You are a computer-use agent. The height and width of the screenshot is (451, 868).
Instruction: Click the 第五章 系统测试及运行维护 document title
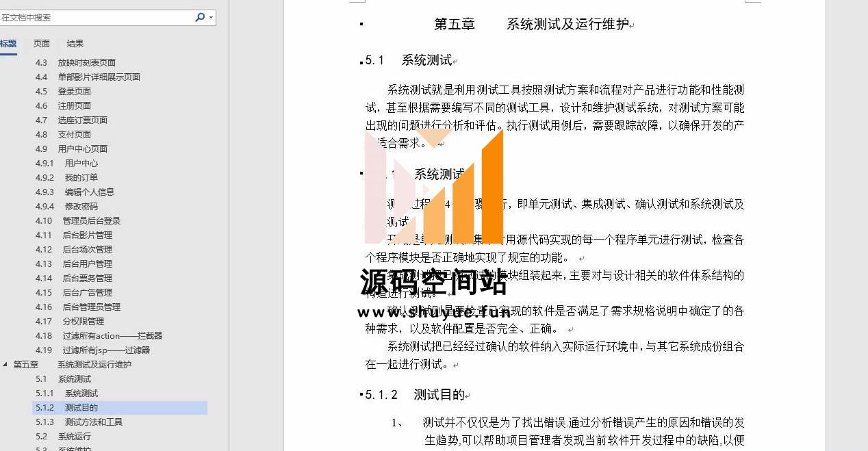pos(531,25)
